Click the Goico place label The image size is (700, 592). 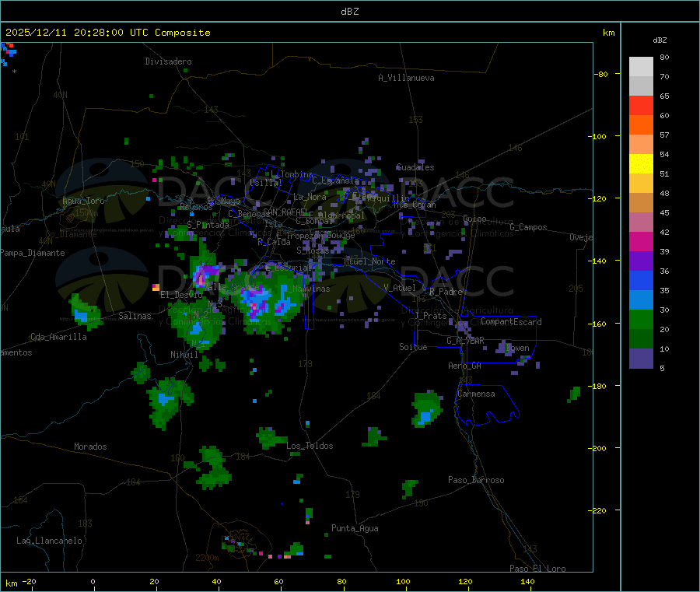(474, 219)
